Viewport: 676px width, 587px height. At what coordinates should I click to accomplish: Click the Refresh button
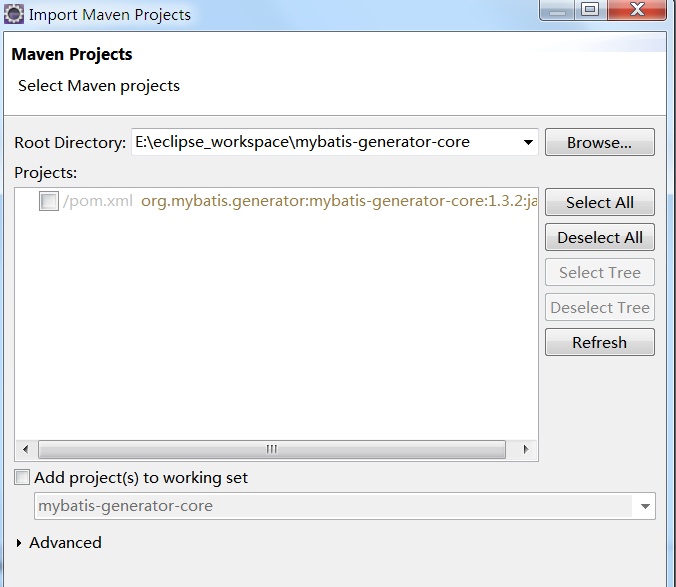600,342
